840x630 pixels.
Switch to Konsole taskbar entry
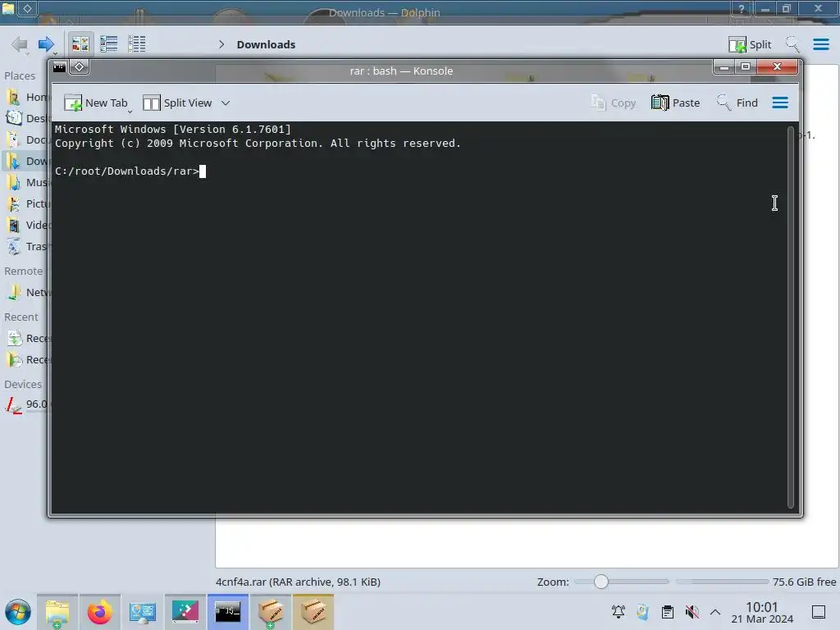pyautogui.click(x=228, y=612)
